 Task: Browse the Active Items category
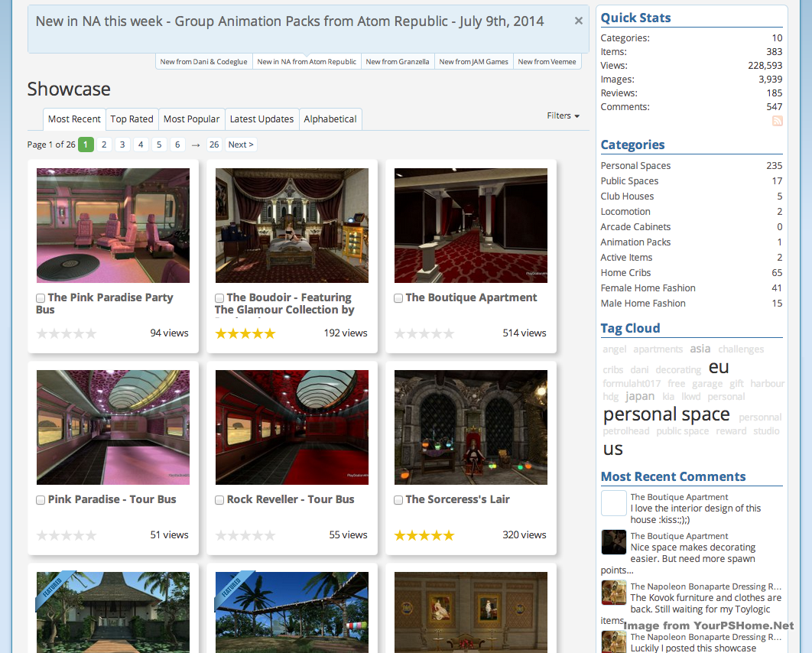tap(626, 258)
